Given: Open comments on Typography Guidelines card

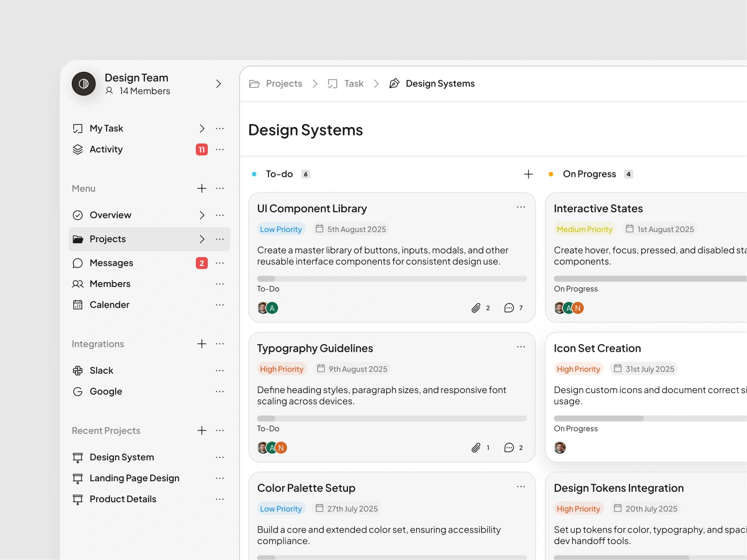Looking at the screenshot, I should (509, 447).
